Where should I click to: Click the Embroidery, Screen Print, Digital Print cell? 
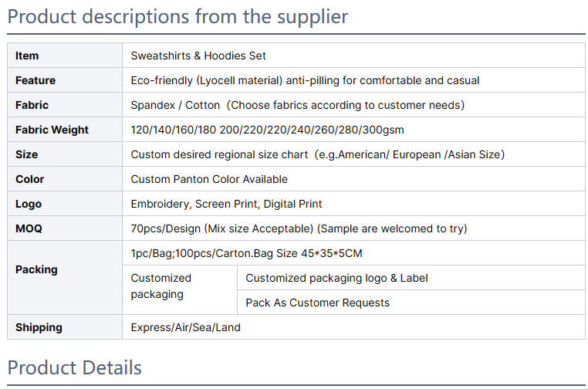click(226, 204)
